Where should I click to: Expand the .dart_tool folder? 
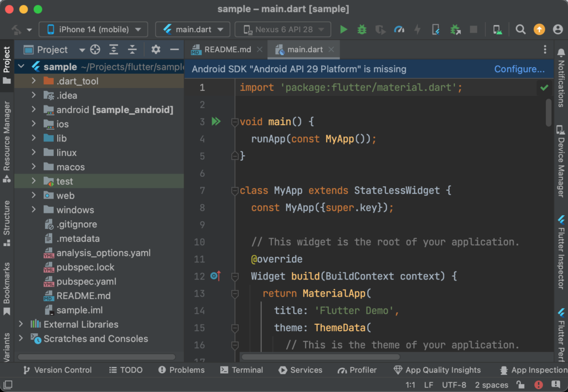[x=34, y=81]
